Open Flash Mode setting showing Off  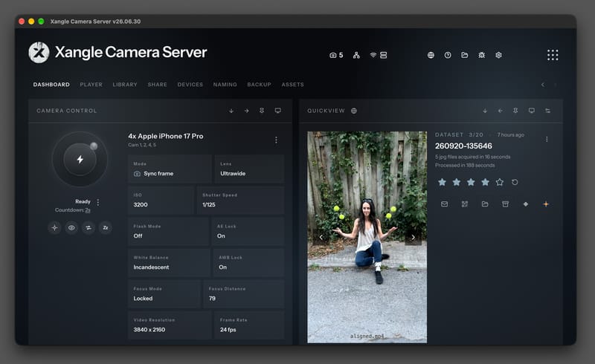point(169,231)
